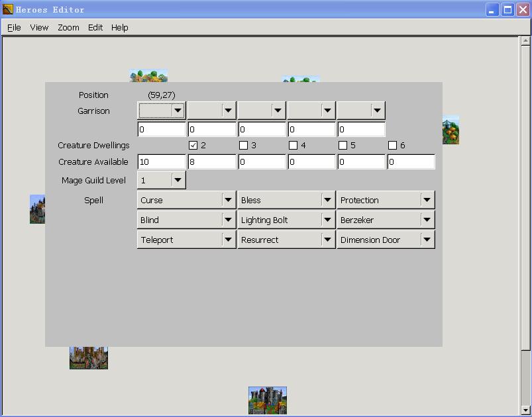Open the View menu
Screen dimensions: 532x417
click(x=39, y=27)
